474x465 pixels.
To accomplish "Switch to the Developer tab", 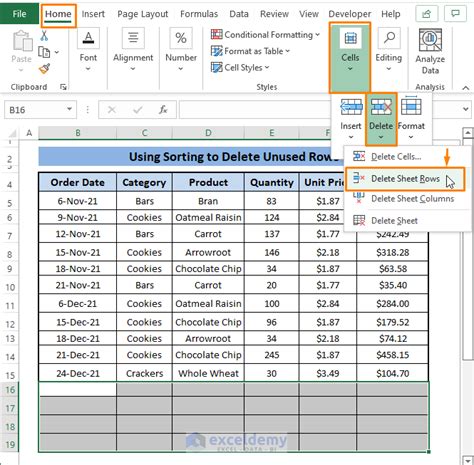I will pos(350,14).
